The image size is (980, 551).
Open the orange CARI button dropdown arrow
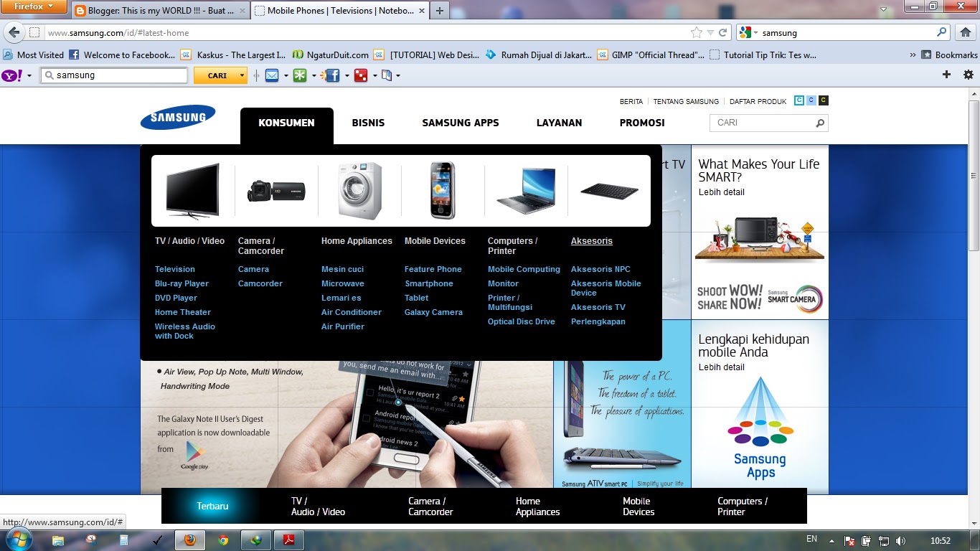[243, 75]
